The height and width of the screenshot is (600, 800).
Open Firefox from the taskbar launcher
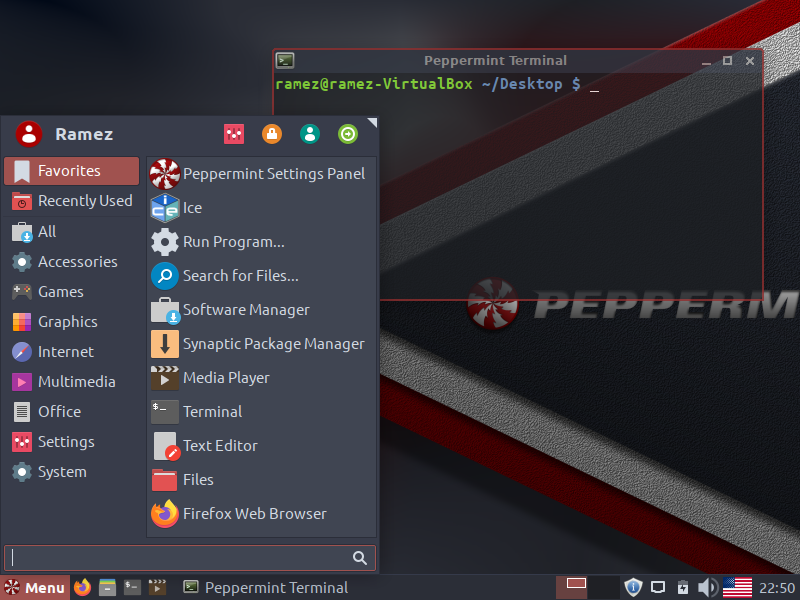point(82,587)
